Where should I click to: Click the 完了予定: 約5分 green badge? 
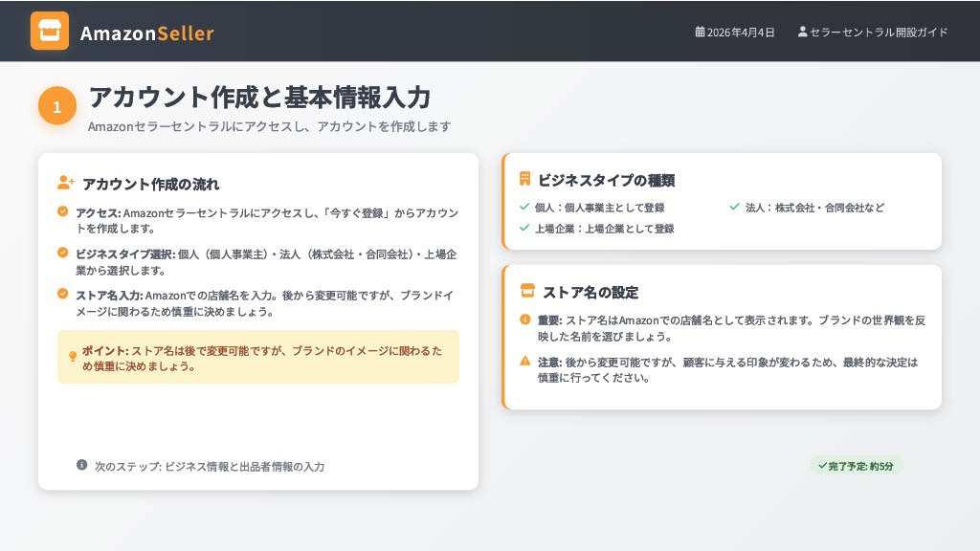pos(857,466)
